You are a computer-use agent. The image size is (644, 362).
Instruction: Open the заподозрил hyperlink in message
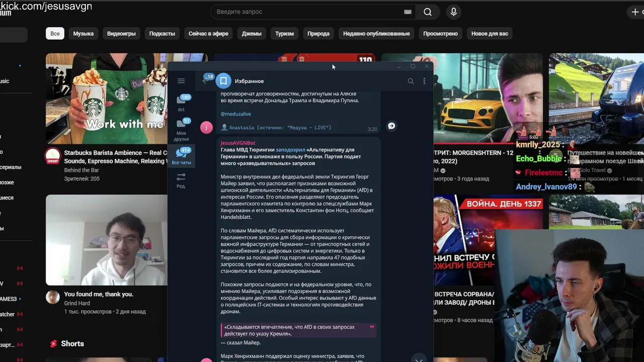(x=290, y=150)
